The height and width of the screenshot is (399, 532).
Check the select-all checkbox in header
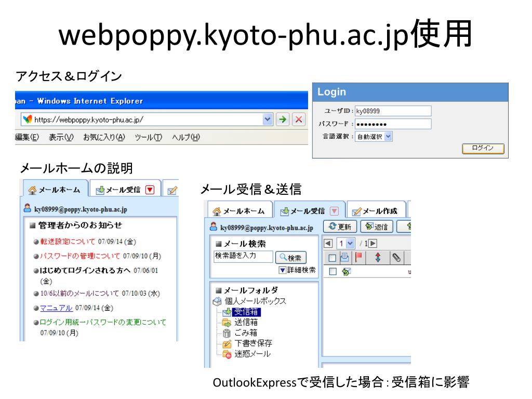tap(332, 258)
